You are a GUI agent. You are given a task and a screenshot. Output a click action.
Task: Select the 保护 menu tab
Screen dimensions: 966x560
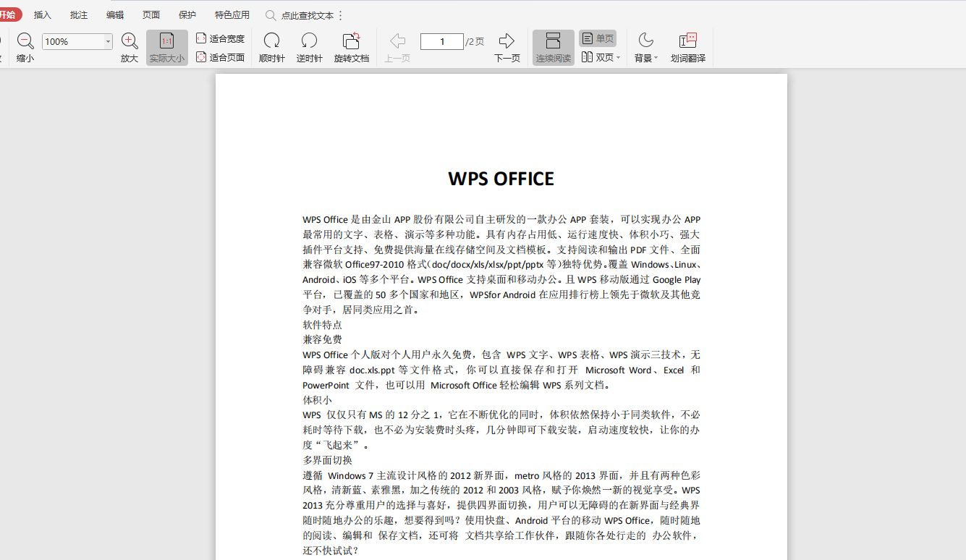187,14
